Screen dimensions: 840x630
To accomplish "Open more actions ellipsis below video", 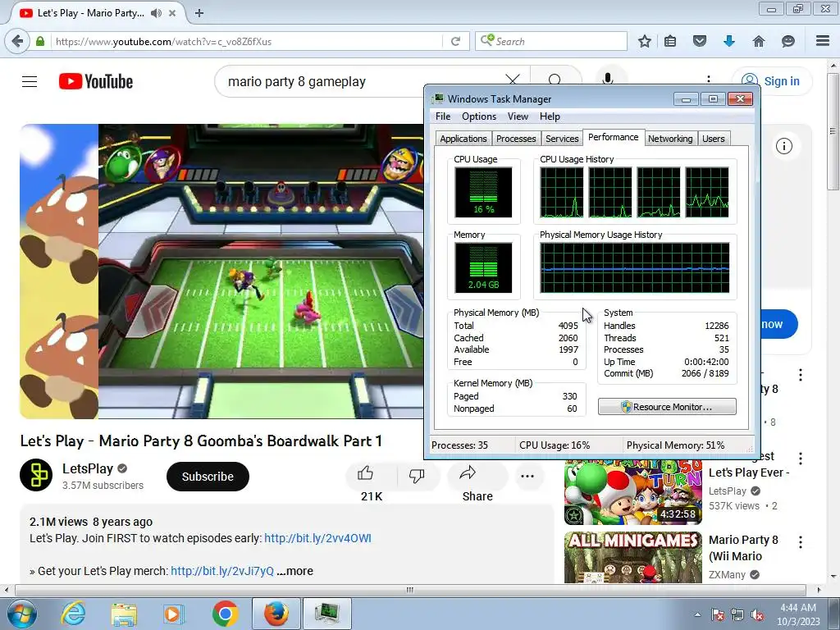I will click(x=527, y=477).
